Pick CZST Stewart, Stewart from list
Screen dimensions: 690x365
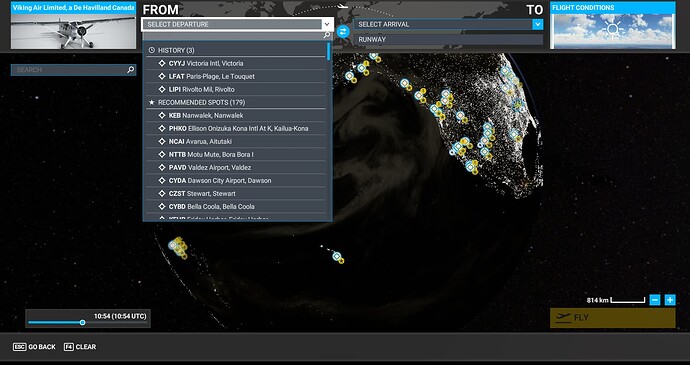pyautogui.click(x=236, y=193)
